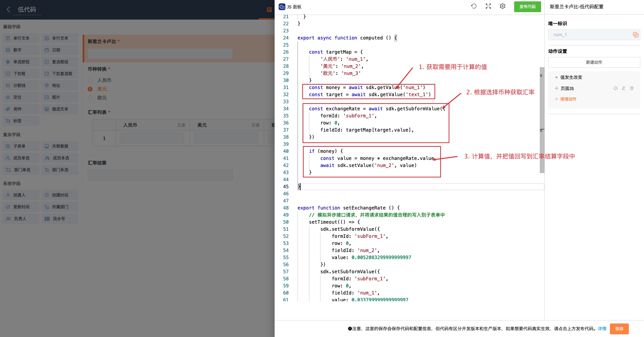The width and height of the screenshot is (644, 337).
Task: Click the 详情 link in footer notice
Action: [x=602, y=329]
